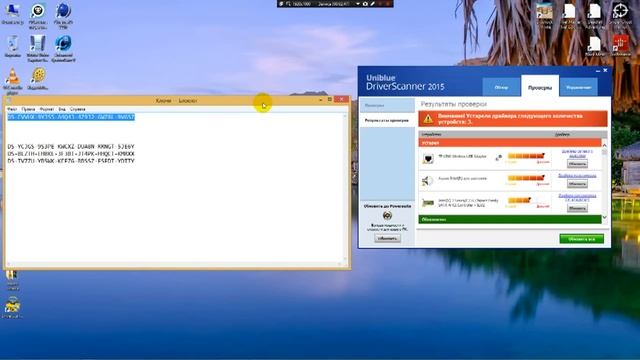Screen dimensions: 640x360
Task: Click the round Powersuite logo in DriverScanner sidebar
Action: 387,216
